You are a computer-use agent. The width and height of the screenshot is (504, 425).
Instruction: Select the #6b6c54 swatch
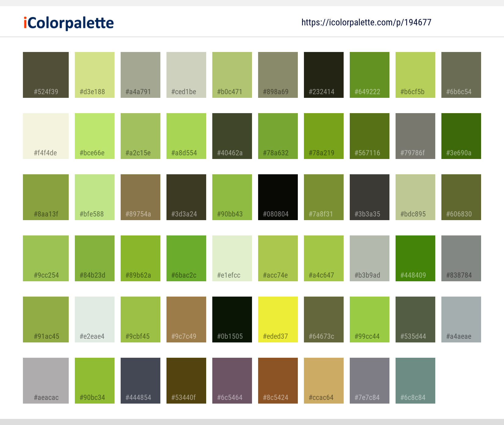point(461,75)
